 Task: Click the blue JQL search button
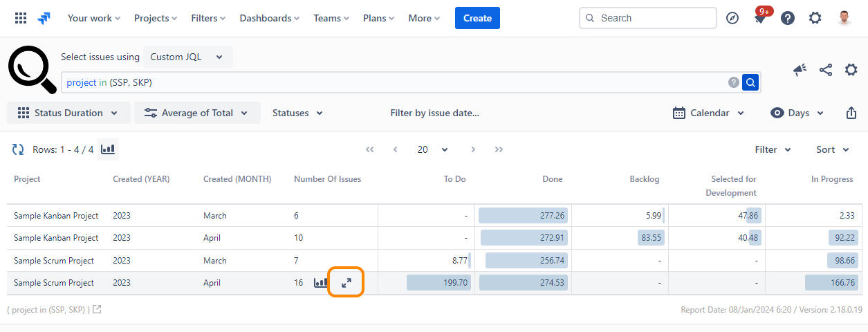[750, 82]
